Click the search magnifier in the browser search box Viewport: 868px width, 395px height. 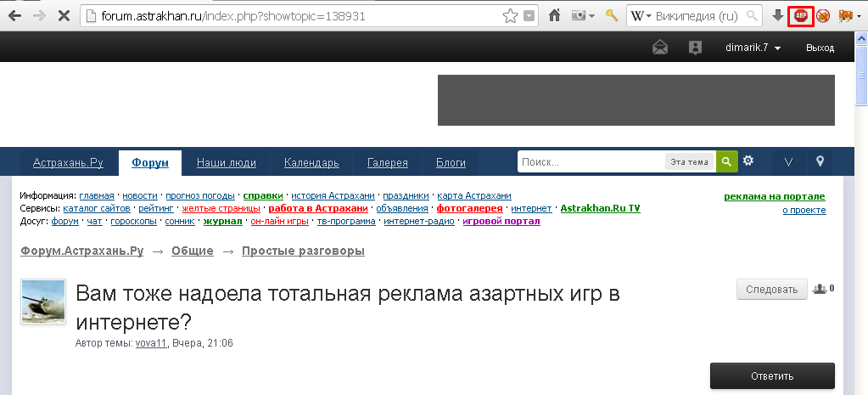pyautogui.click(x=752, y=16)
